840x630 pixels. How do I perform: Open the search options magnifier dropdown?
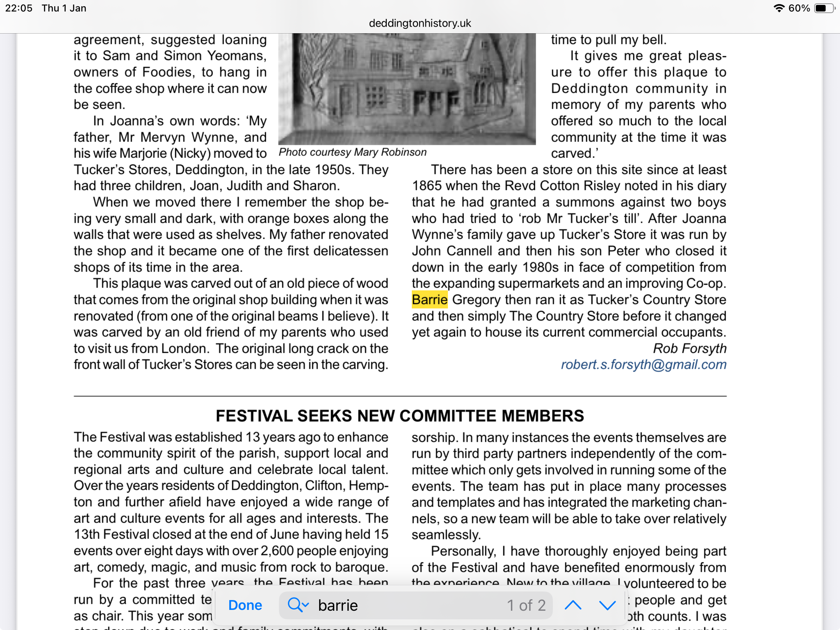click(x=295, y=605)
